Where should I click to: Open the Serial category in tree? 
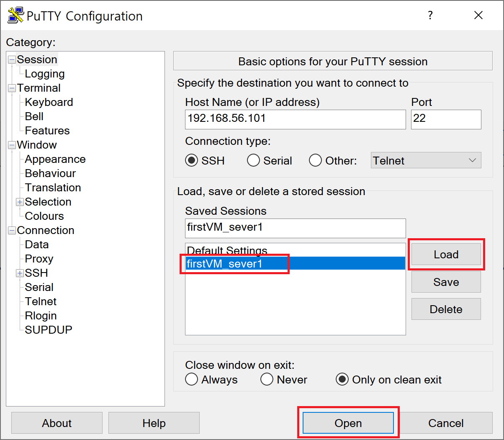click(x=39, y=287)
